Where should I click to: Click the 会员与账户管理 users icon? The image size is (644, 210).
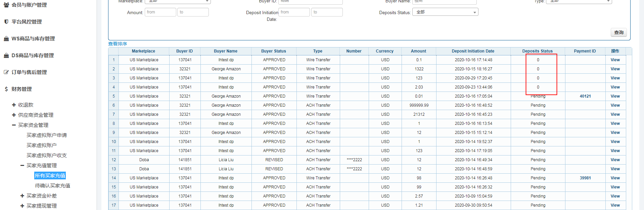tap(6, 5)
